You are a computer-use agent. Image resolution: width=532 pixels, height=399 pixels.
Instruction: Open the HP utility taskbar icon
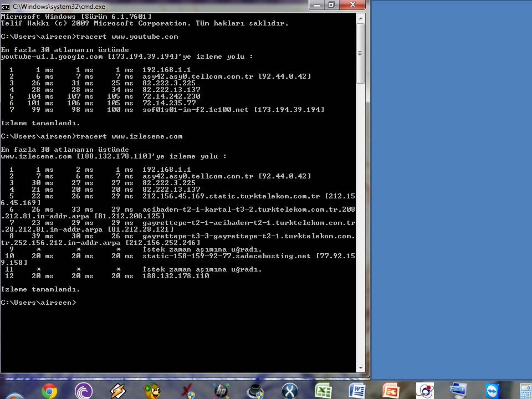221,391
